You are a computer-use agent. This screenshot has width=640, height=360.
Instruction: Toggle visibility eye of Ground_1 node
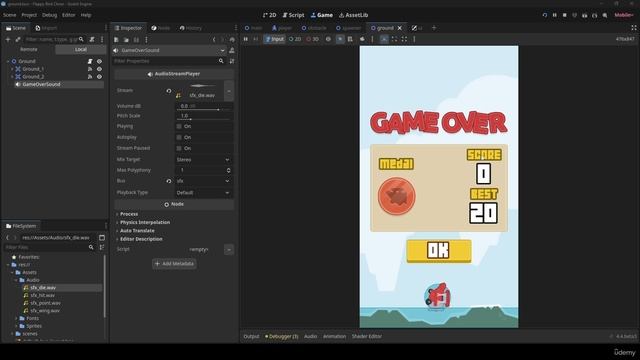(x=99, y=69)
